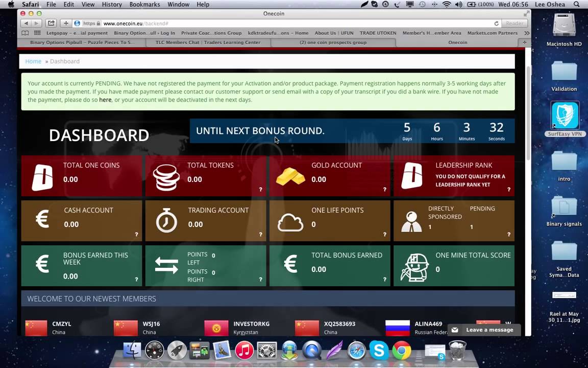Open the Share button in Safari toolbar

coord(51,24)
